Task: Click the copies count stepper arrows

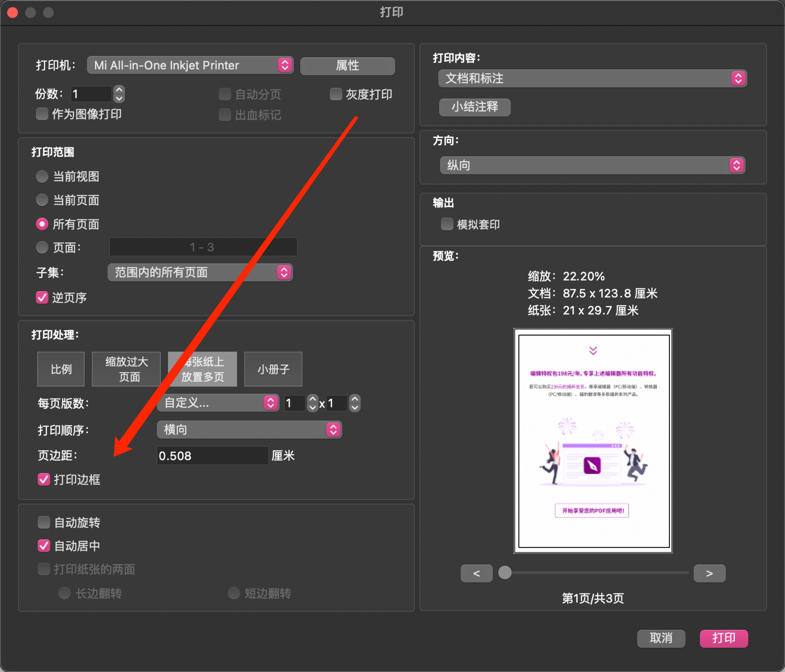Action: tap(119, 94)
